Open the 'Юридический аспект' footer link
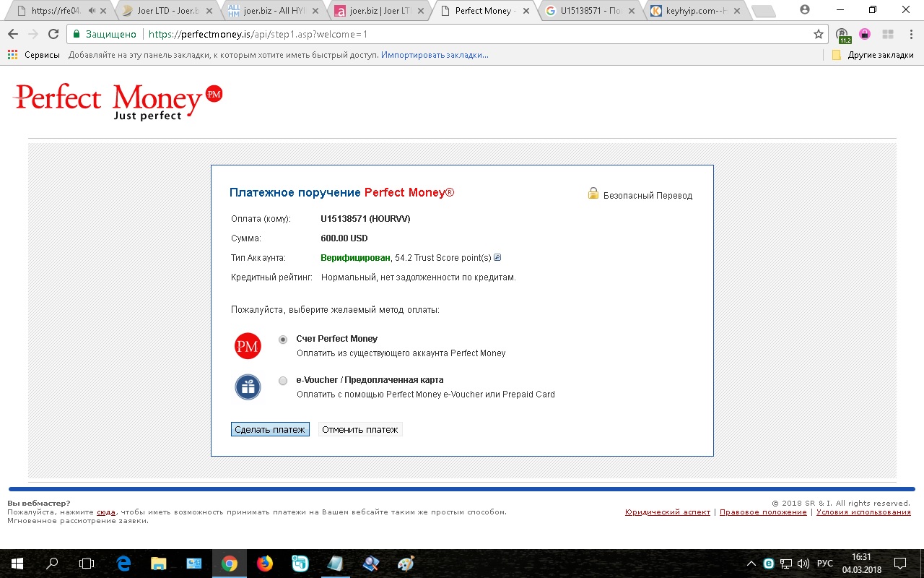This screenshot has width=924, height=578. 668,512
